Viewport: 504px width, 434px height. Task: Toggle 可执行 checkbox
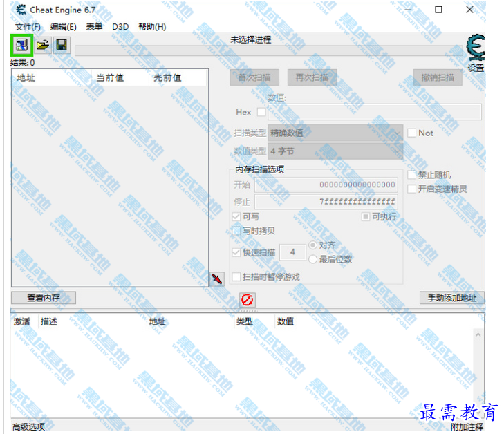pyautogui.click(x=366, y=217)
